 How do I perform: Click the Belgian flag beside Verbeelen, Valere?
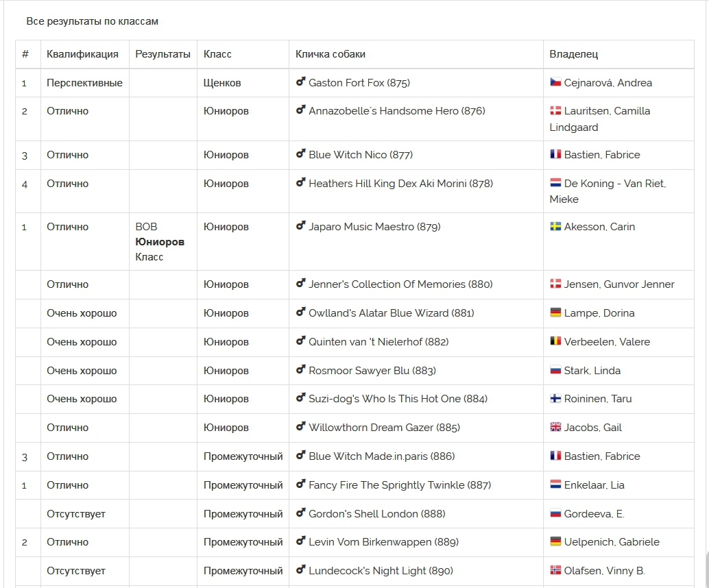[x=555, y=341]
